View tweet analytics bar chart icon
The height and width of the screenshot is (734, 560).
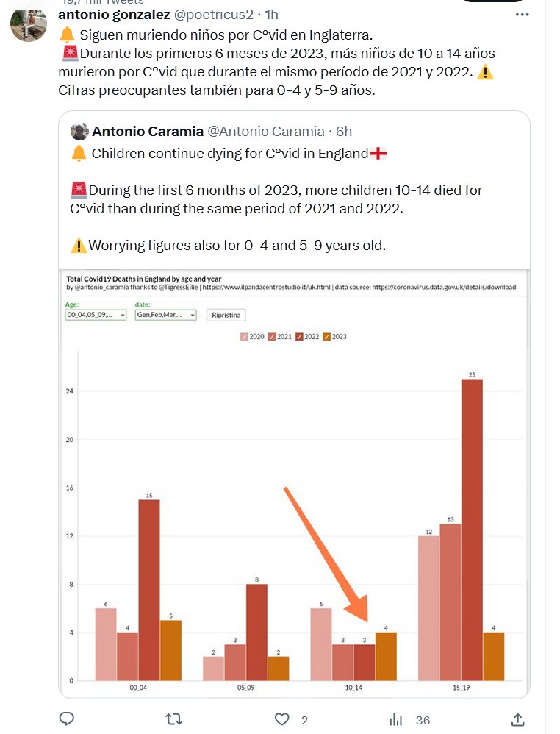coord(395,719)
